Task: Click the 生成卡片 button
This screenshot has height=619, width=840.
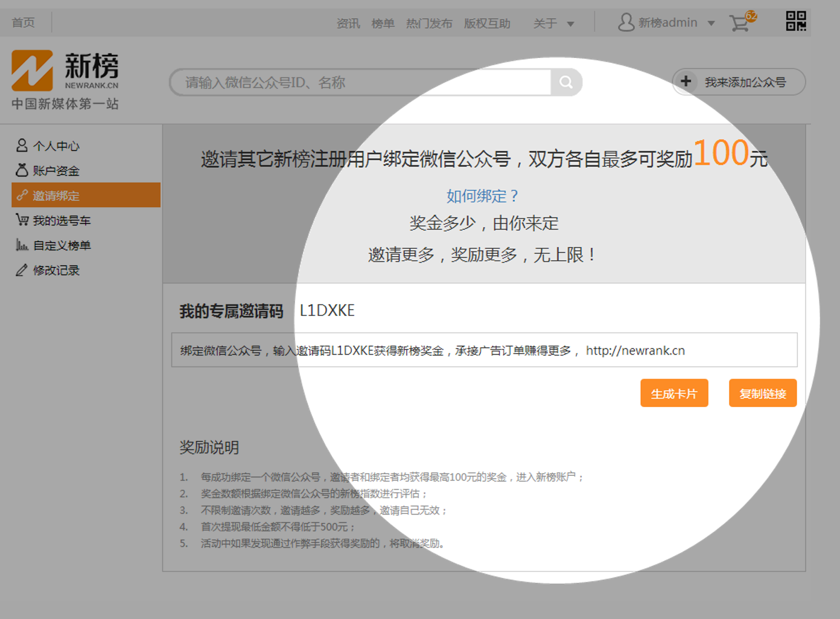Action: pyautogui.click(x=674, y=393)
